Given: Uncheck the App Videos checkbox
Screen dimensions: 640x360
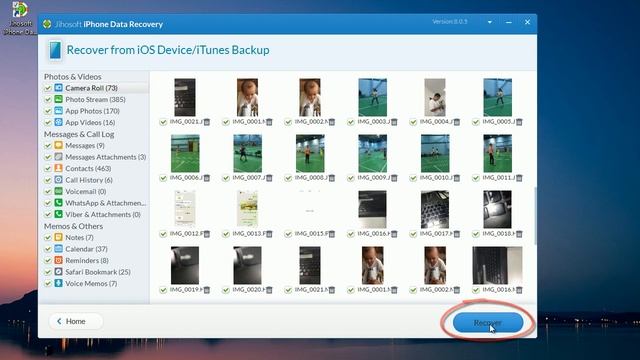Looking at the screenshot, I should pos(47,122).
